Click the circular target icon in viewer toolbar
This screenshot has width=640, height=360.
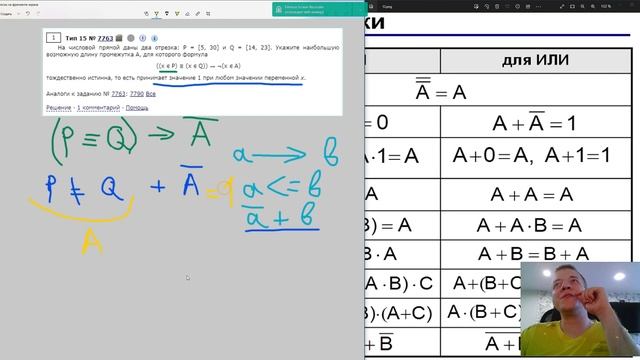(518, 7)
